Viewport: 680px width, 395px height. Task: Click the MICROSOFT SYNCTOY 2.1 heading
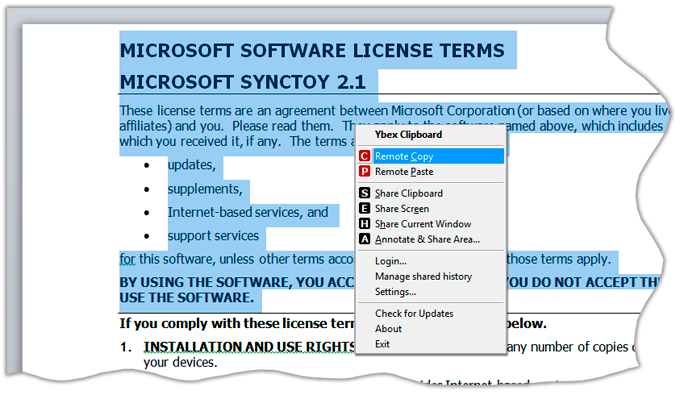[243, 82]
